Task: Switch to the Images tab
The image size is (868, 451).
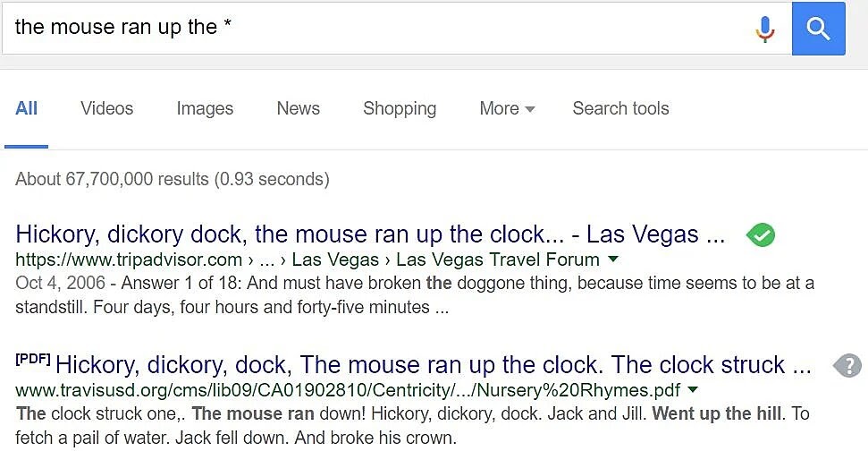Action: [x=205, y=108]
